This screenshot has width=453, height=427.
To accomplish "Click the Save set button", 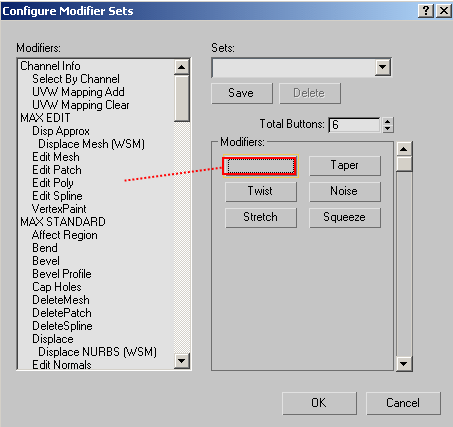I will (242, 93).
